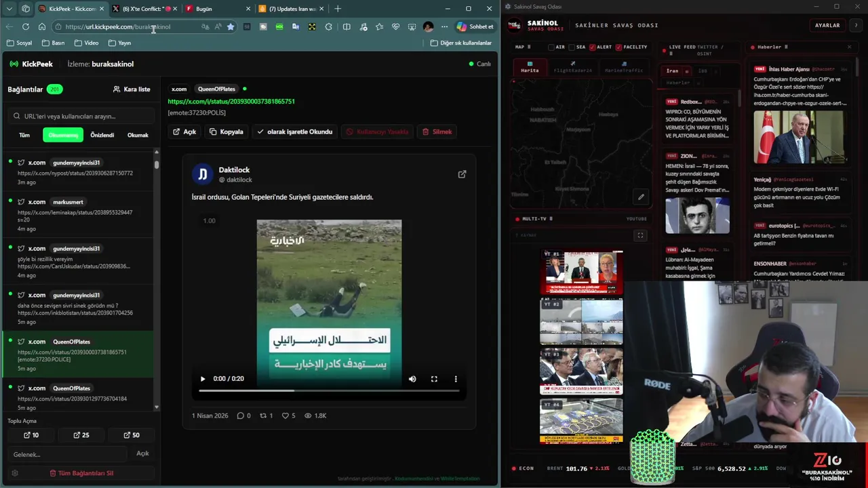Viewport: 868px width, 488px height.
Task: Open the Video bookmarks folder
Action: 86,43
